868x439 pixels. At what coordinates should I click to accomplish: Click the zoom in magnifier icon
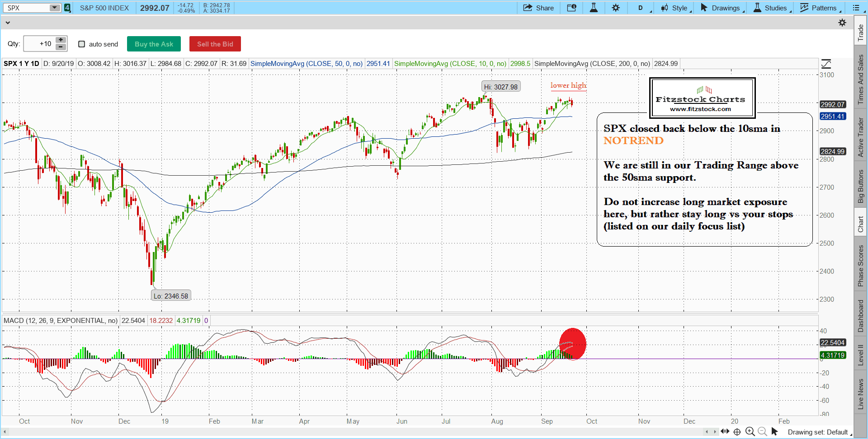750,432
